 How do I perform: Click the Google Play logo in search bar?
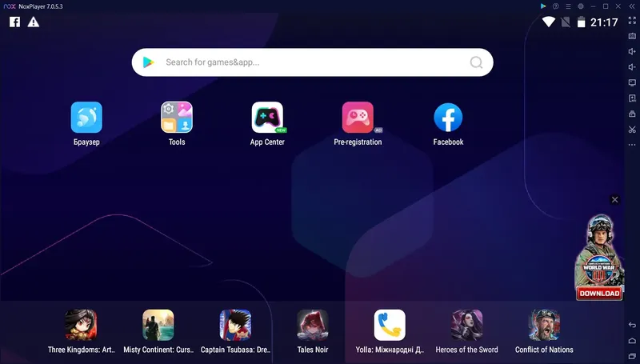(149, 62)
